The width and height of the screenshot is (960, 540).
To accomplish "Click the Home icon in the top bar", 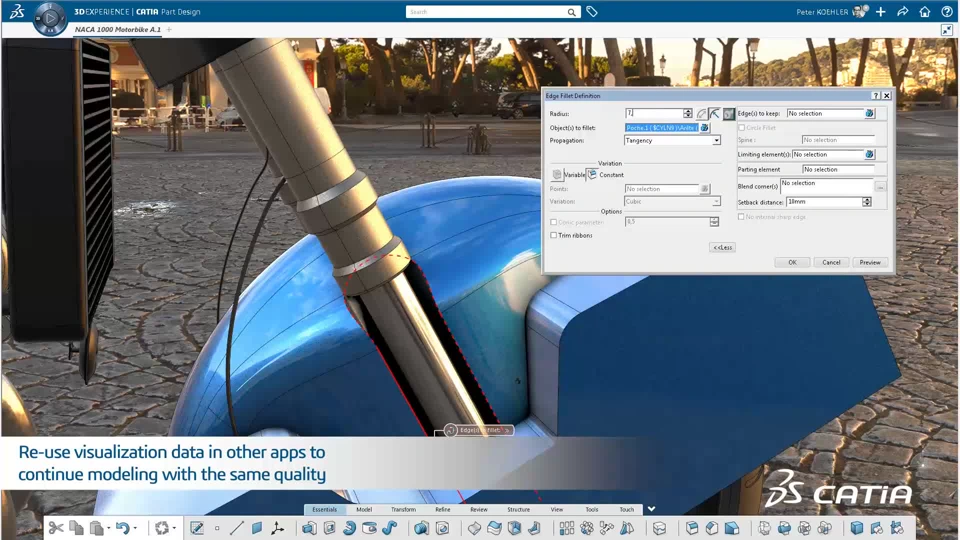I will coord(924,12).
